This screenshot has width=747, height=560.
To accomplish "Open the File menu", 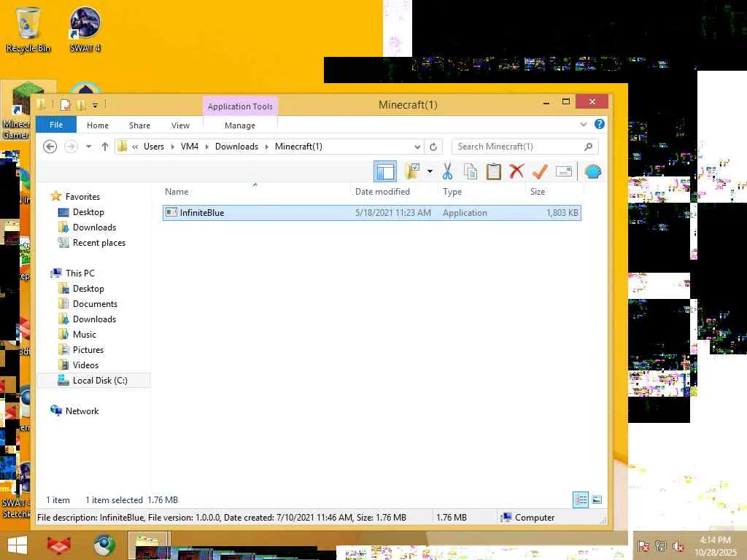I will coord(56,125).
